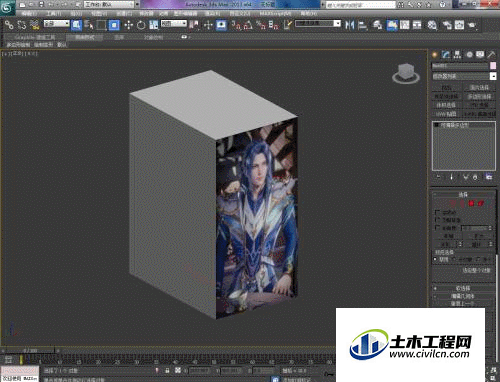Activate Select and Manipulate tool
Image resolution: width=500 pixels, height=382 pixels.
click(x=208, y=25)
